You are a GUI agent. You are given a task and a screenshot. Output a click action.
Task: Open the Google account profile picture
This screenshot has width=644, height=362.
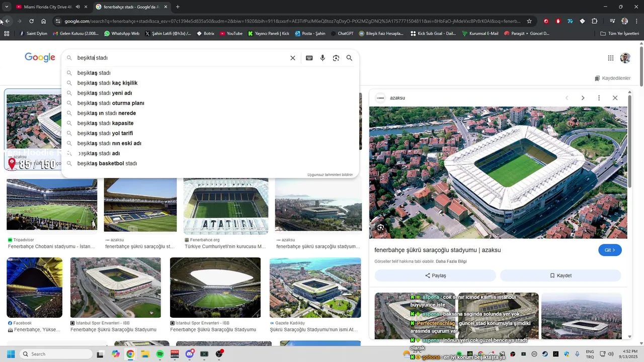coord(625,58)
